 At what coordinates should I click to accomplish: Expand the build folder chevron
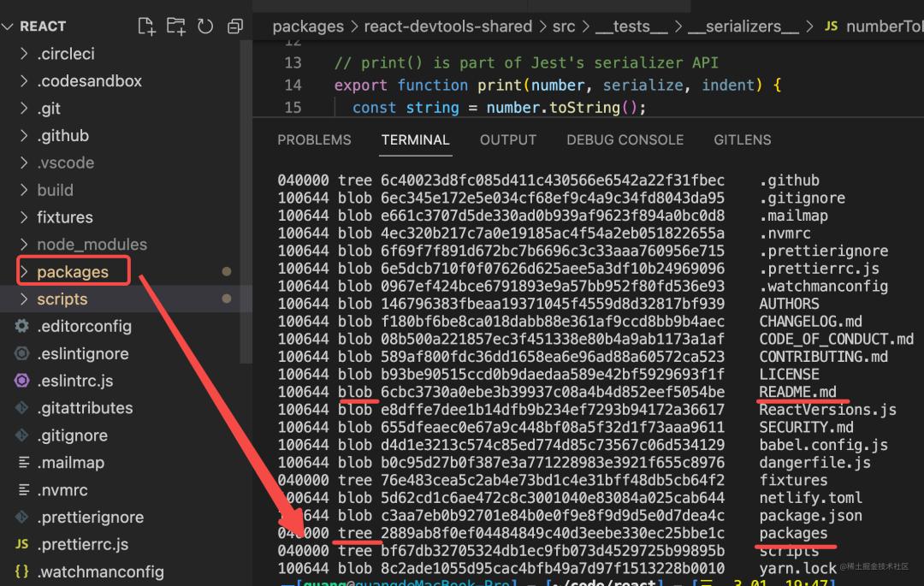click(24, 190)
